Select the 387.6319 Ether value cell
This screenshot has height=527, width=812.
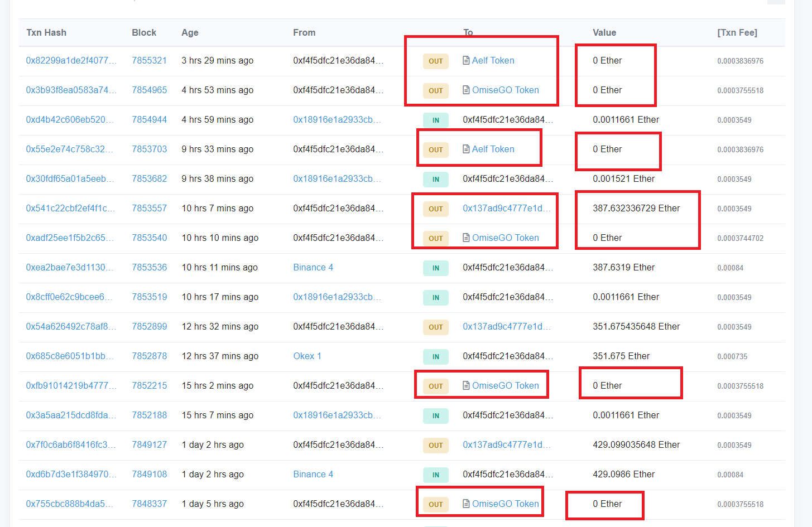[624, 267]
